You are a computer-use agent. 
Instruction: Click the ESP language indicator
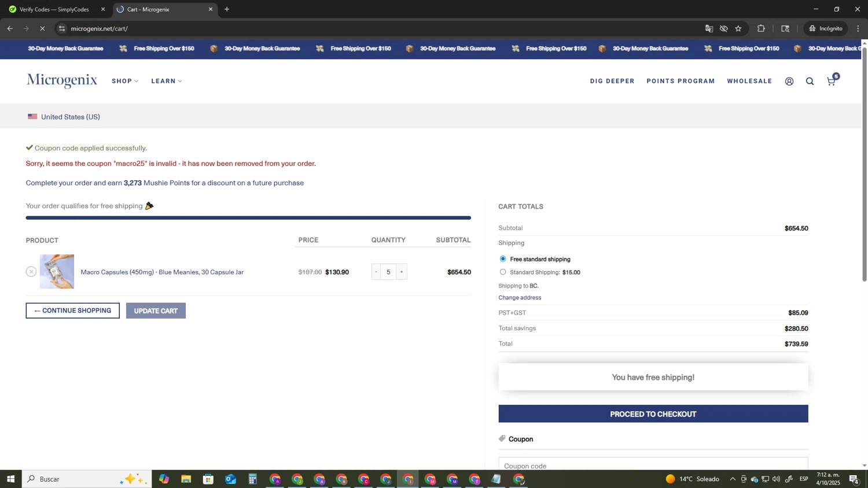(804, 479)
